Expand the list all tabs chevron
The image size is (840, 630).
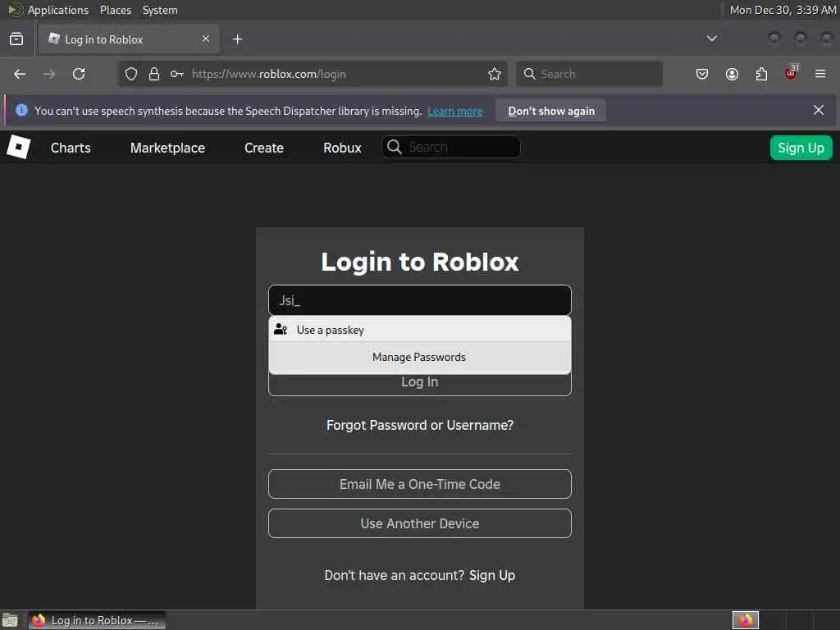(x=711, y=39)
